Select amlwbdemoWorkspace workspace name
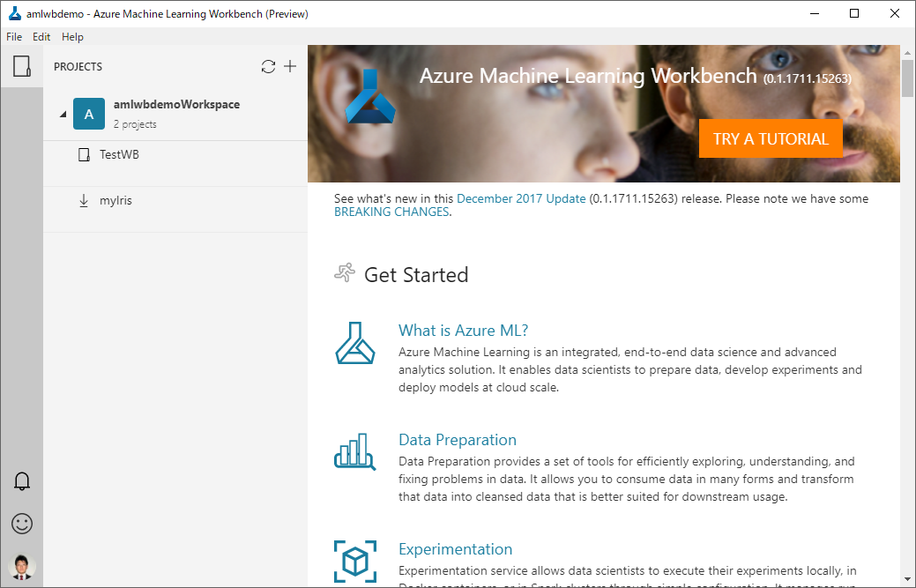 (x=176, y=105)
